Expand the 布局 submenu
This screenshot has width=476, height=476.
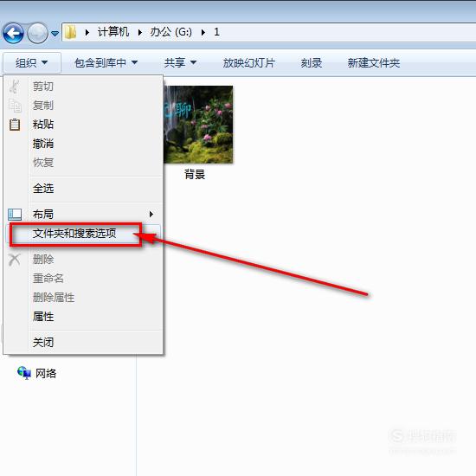[83, 215]
